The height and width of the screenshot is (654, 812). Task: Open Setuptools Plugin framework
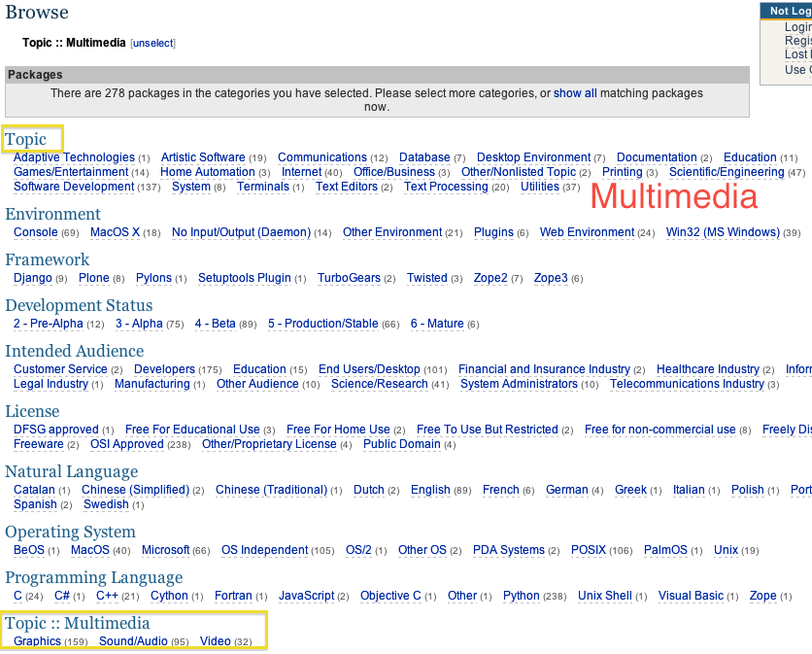coord(245,278)
